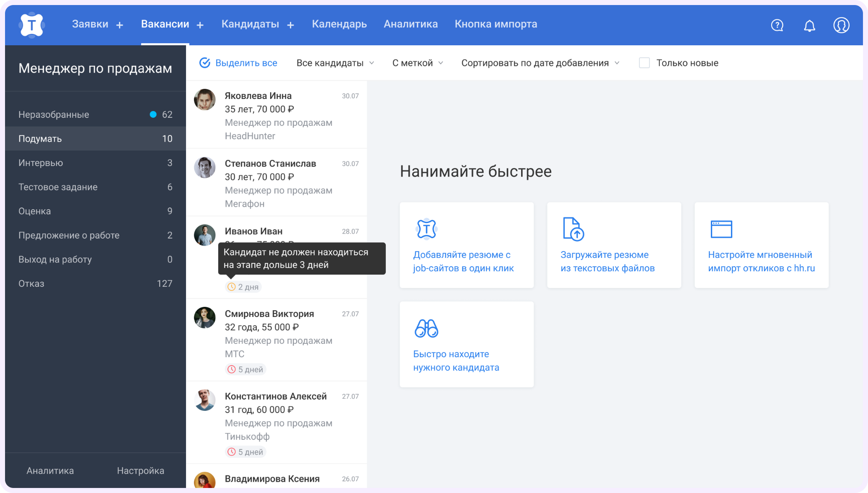The image size is (868, 493).
Task: Add a new vacancy with Вакансии plus
Action: click(x=200, y=25)
